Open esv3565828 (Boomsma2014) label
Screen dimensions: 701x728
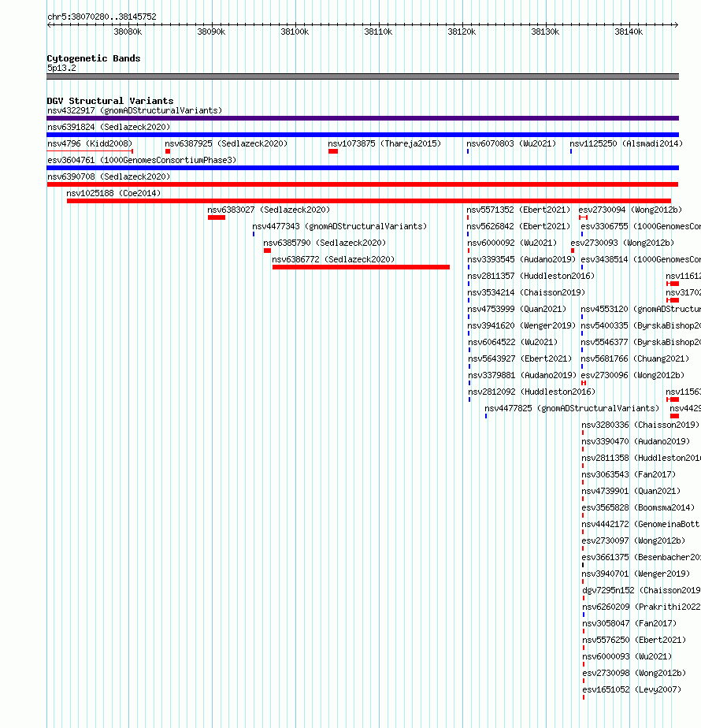[x=638, y=508]
